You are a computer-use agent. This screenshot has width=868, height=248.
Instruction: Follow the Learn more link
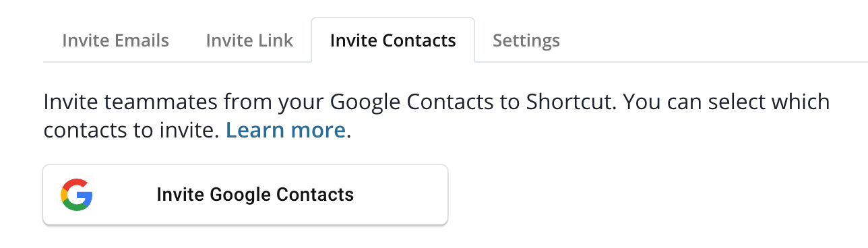[x=286, y=130]
